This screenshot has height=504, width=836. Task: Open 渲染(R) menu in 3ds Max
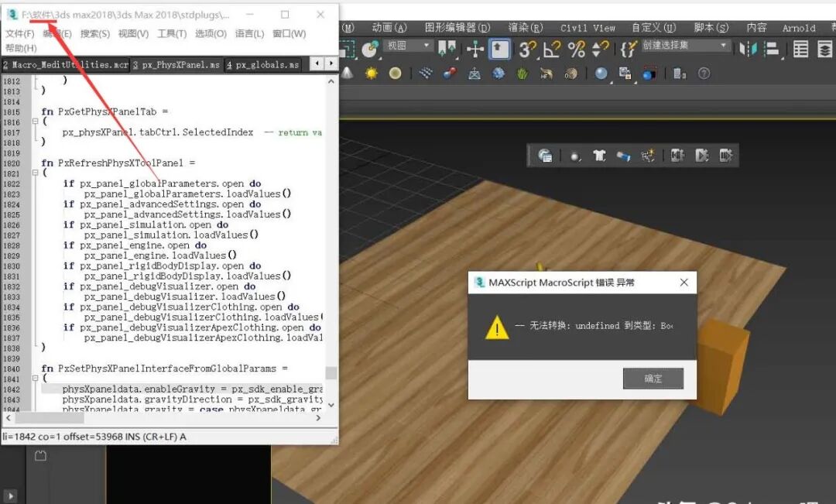click(x=525, y=28)
